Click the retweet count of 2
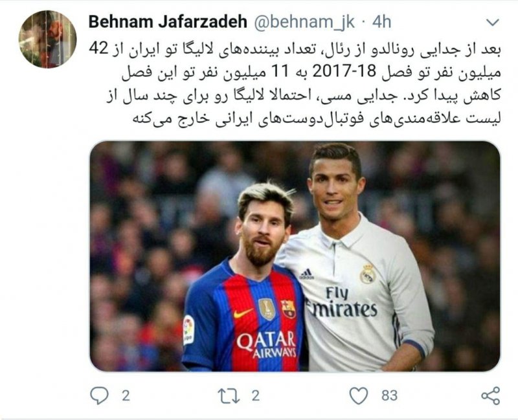518x420 pixels. click(x=255, y=395)
